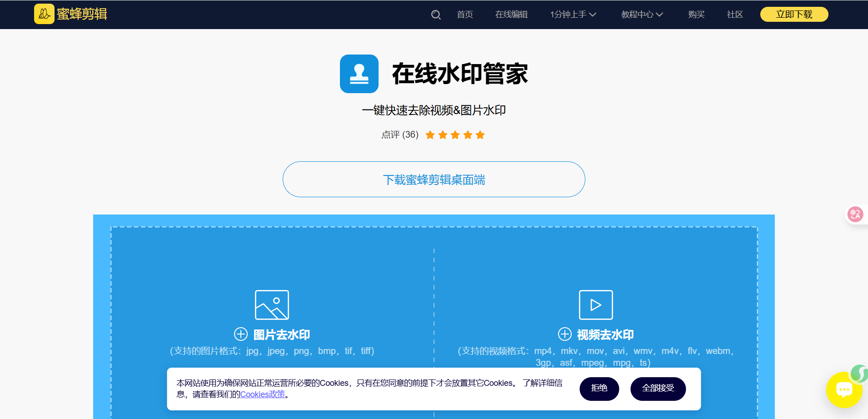Click the yellow 立即下载 button

tap(794, 15)
